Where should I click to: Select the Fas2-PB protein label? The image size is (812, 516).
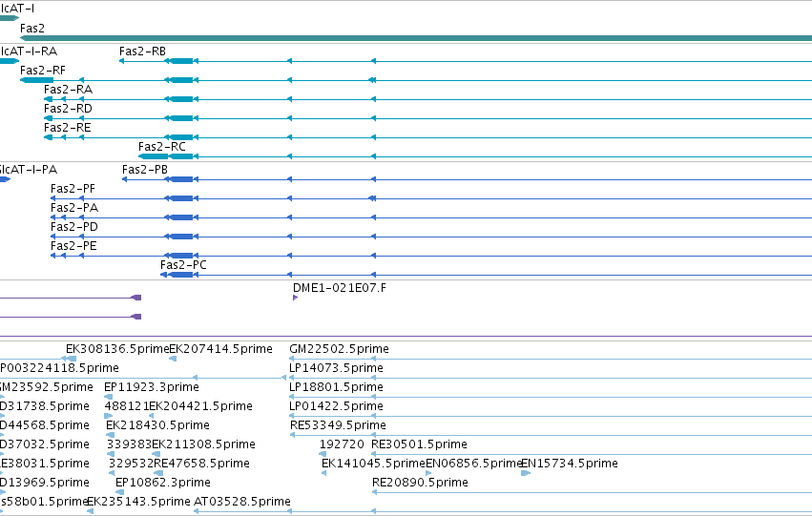pos(145,170)
